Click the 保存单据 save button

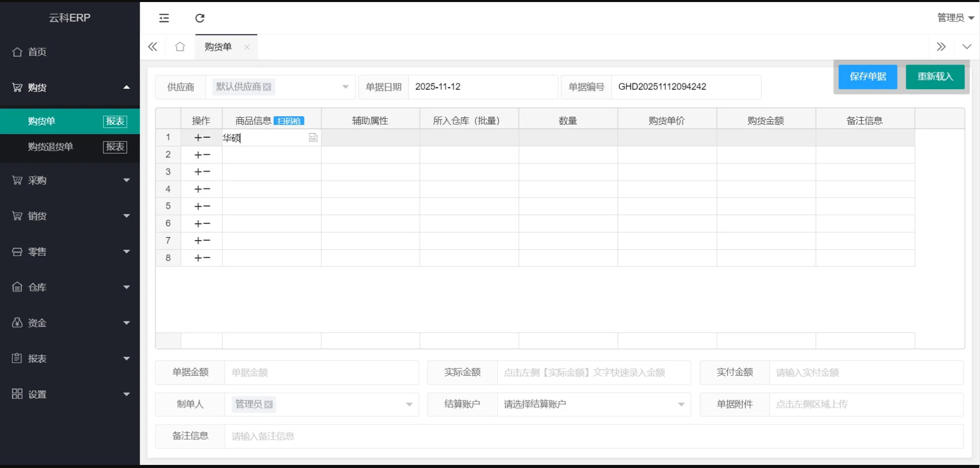pyautogui.click(x=867, y=77)
